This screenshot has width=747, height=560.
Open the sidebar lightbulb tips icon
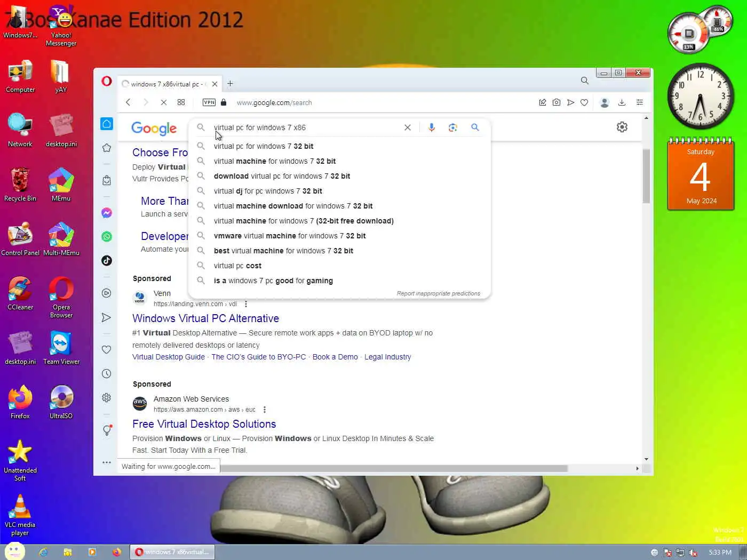107,430
